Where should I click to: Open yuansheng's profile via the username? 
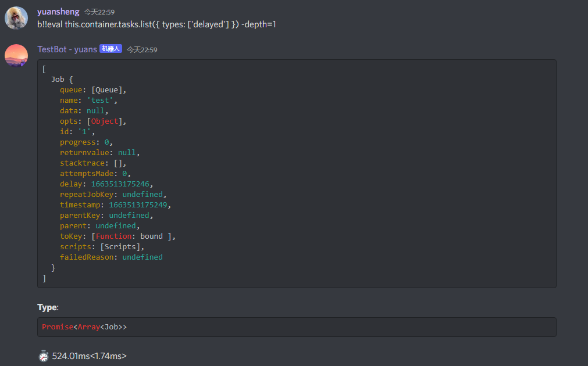pos(58,11)
